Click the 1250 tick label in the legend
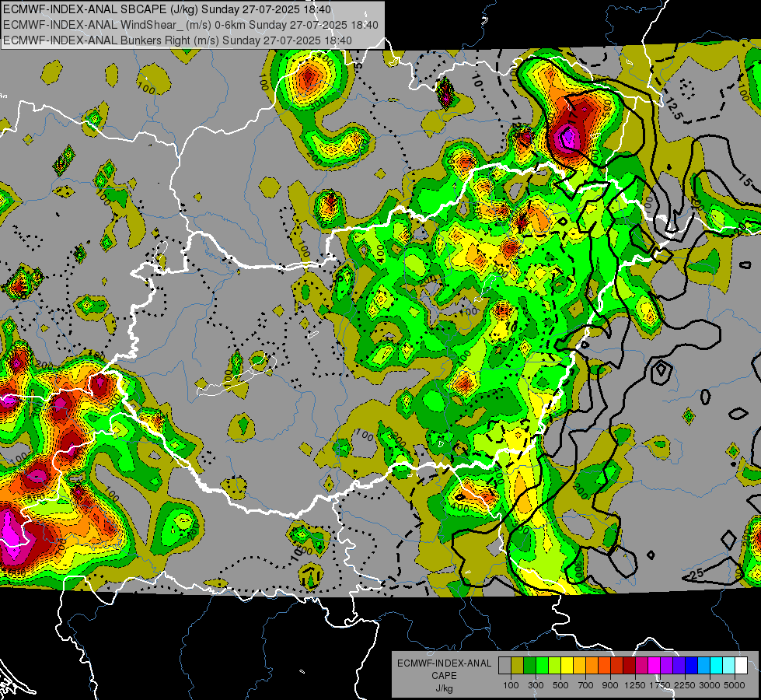761x700 pixels. pos(635,685)
